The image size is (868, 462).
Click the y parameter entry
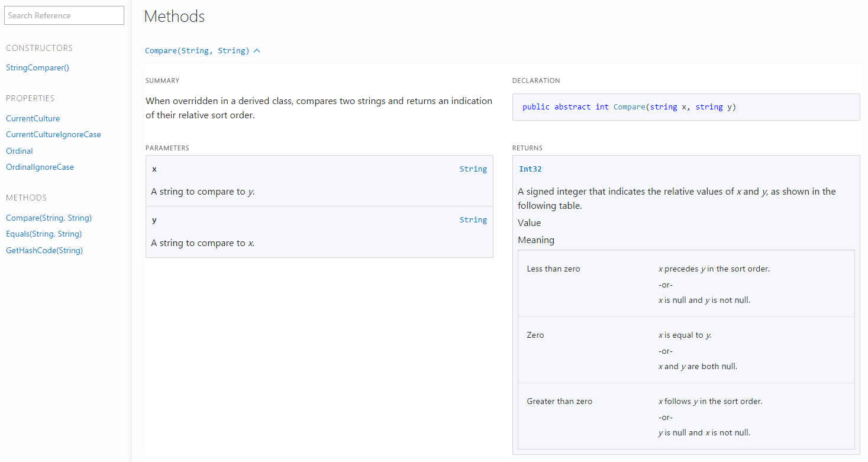pos(320,231)
